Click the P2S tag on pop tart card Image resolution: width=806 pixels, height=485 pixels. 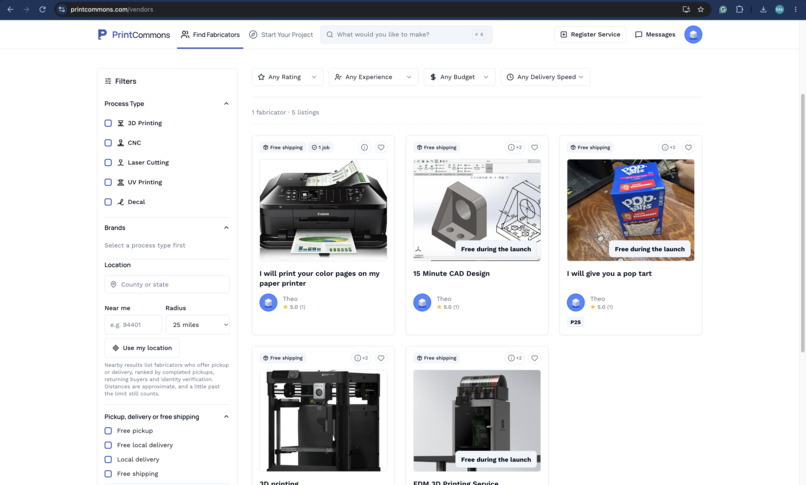click(x=575, y=322)
